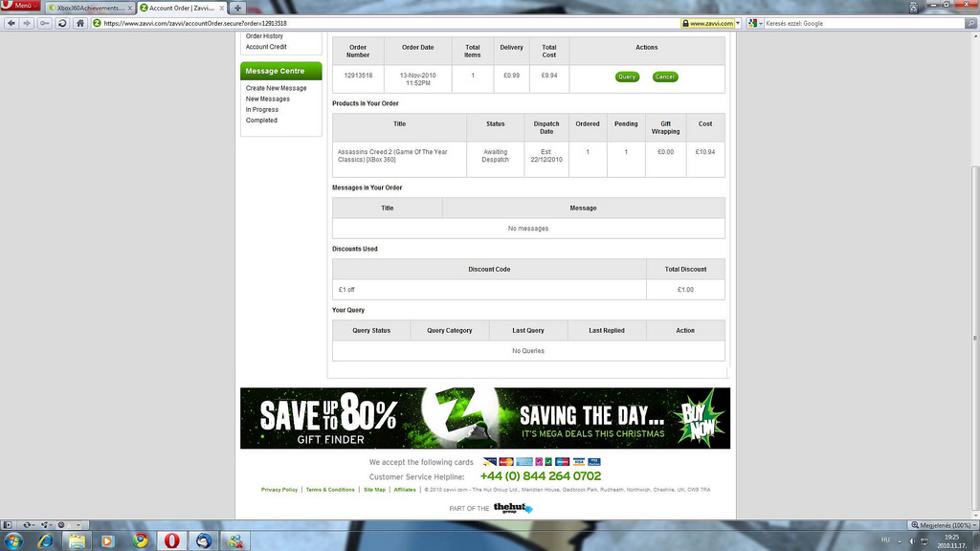Open New Messages link
980x551 pixels.
click(x=268, y=99)
